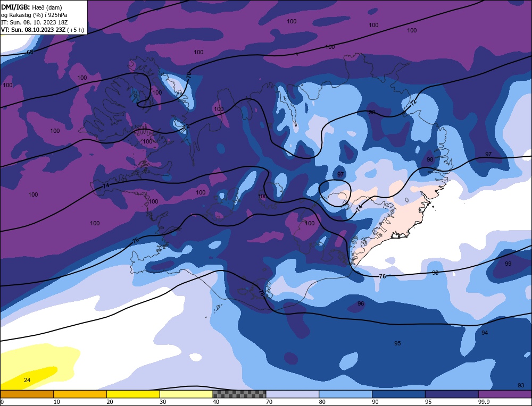Click the pale yellow 30–40 legend swatch
The height and width of the screenshot is (406, 532).
186,394
